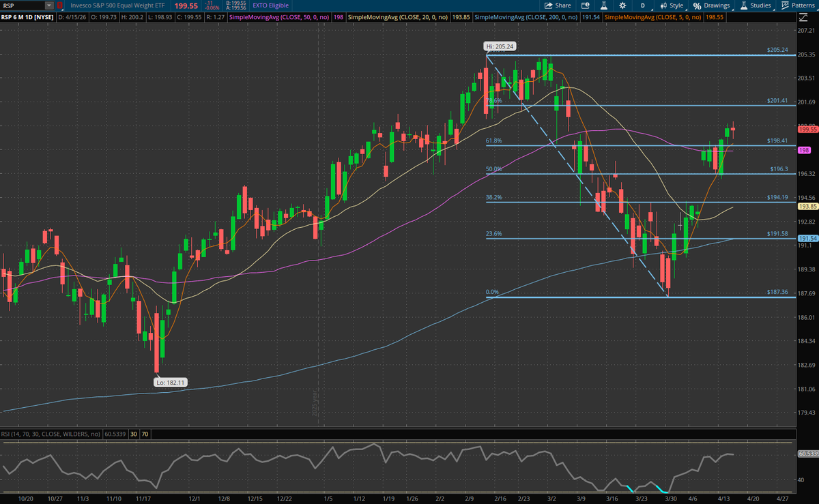
Task: Click the 0.0% Fibonacci level label
Action: (492, 292)
